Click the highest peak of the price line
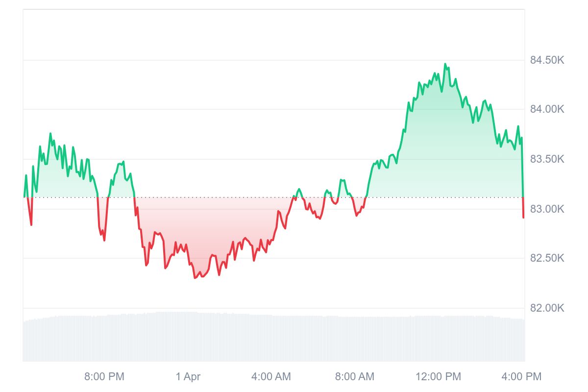The width and height of the screenshot is (588, 392). click(445, 64)
